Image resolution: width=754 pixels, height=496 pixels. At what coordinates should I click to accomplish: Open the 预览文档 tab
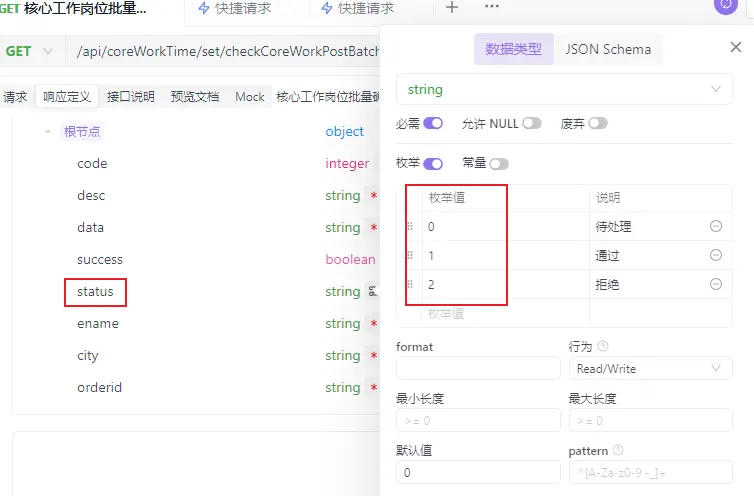195,97
